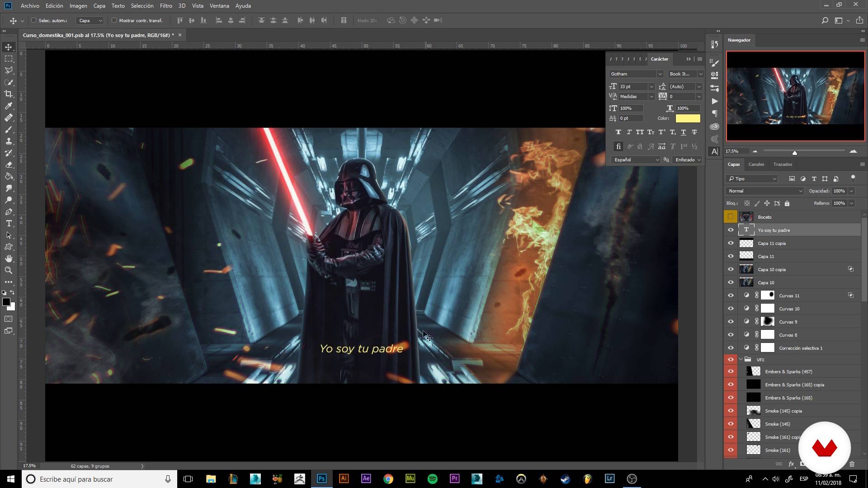Screen dimensions: 868x488
Task: Select the Path Selection tool
Action: tap(9, 235)
